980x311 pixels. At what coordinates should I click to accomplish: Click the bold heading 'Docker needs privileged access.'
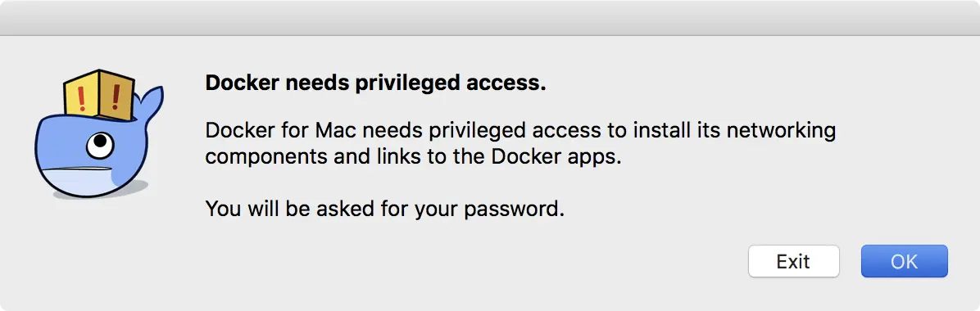tap(375, 83)
